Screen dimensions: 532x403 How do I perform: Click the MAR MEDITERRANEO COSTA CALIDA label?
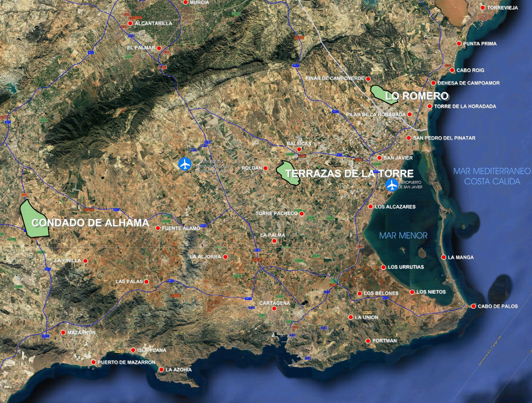(x=492, y=176)
